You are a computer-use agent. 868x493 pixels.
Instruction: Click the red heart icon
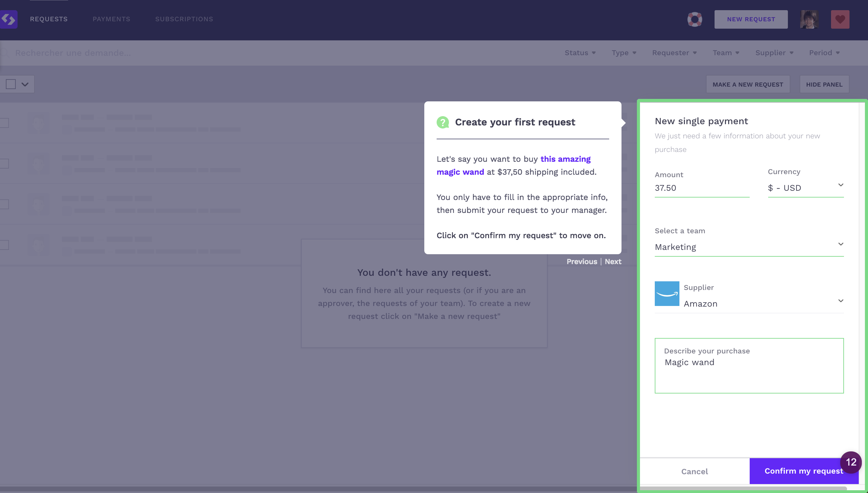pos(840,19)
